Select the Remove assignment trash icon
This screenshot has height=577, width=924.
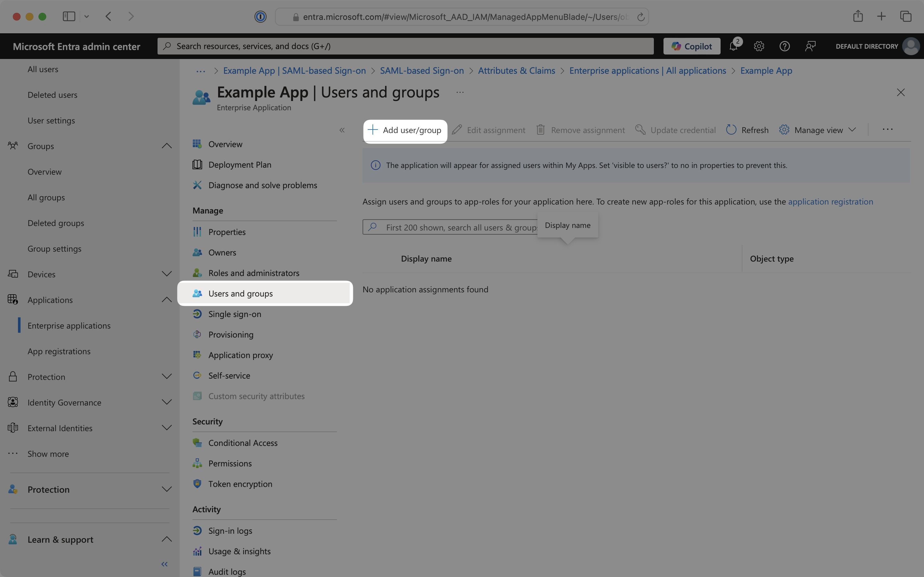[x=541, y=130]
